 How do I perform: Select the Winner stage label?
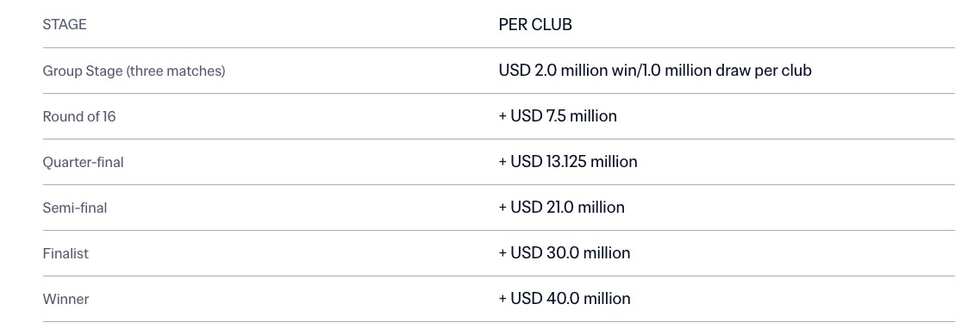tap(66, 300)
